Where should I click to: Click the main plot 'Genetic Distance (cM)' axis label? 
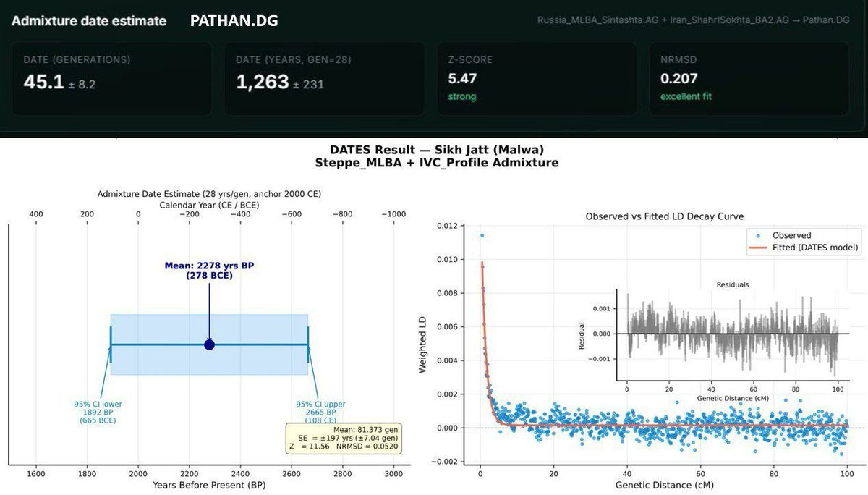pos(664,485)
